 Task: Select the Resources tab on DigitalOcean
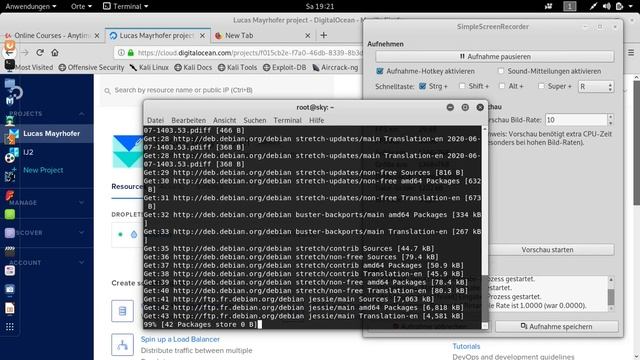[127, 187]
